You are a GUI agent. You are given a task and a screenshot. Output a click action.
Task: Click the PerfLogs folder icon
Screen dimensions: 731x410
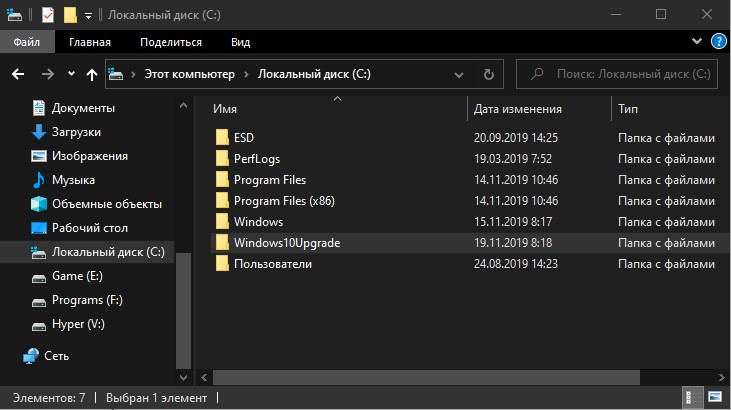click(222, 159)
